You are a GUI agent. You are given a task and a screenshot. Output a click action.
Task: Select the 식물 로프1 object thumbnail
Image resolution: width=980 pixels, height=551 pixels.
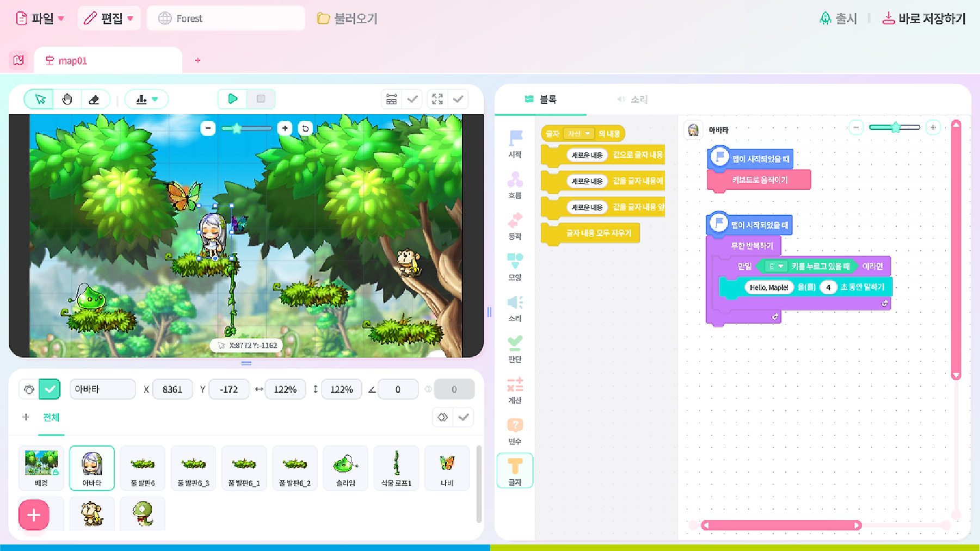click(x=396, y=468)
